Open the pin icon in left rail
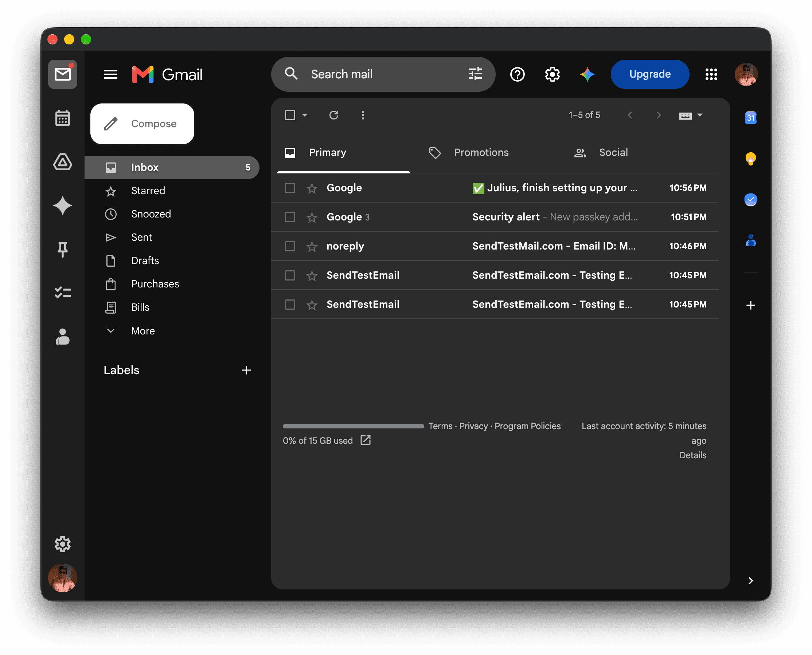This screenshot has height=655, width=812. [x=63, y=250]
